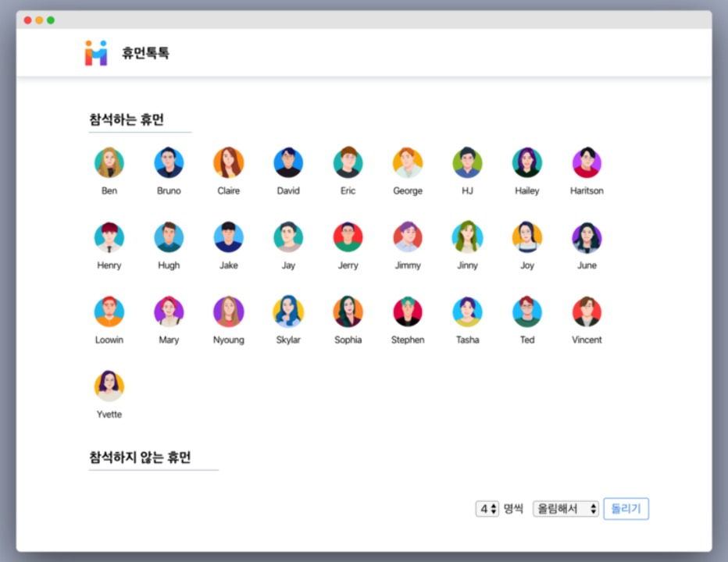The height and width of the screenshot is (562, 728).
Task: Select Jimmy's avatar
Action: click(x=408, y=237)
